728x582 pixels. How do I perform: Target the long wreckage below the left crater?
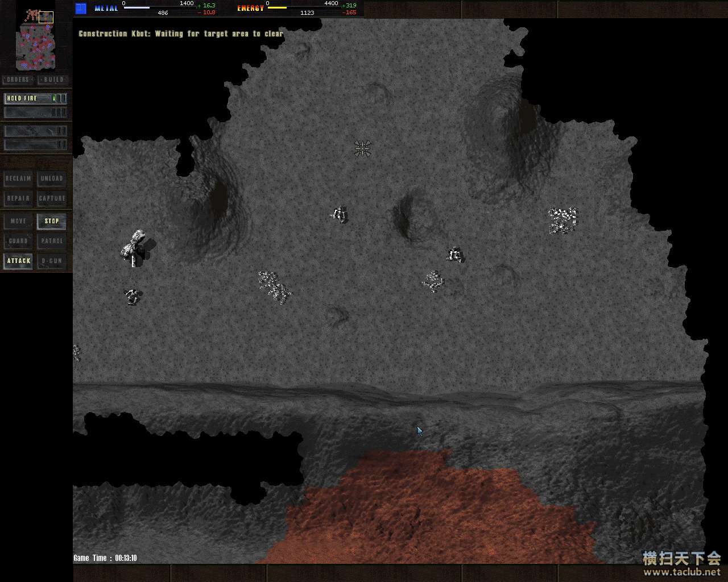(275, 287)
